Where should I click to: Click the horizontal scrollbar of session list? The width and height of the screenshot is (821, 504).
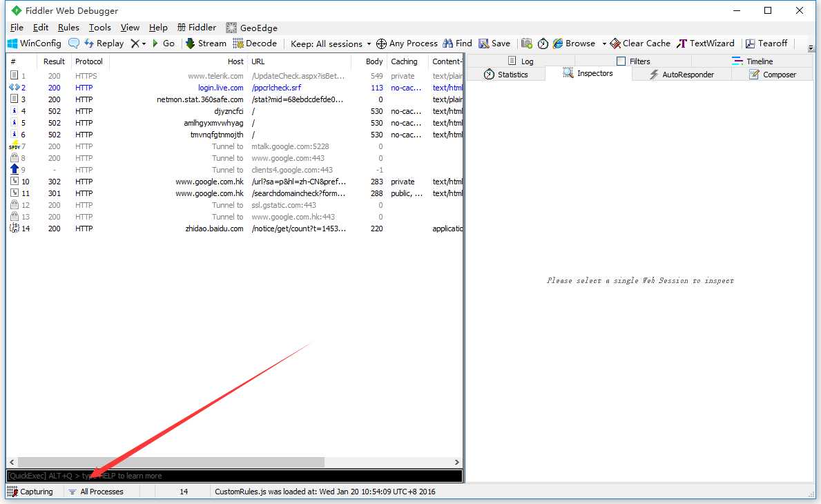click(x=234, y=462)
